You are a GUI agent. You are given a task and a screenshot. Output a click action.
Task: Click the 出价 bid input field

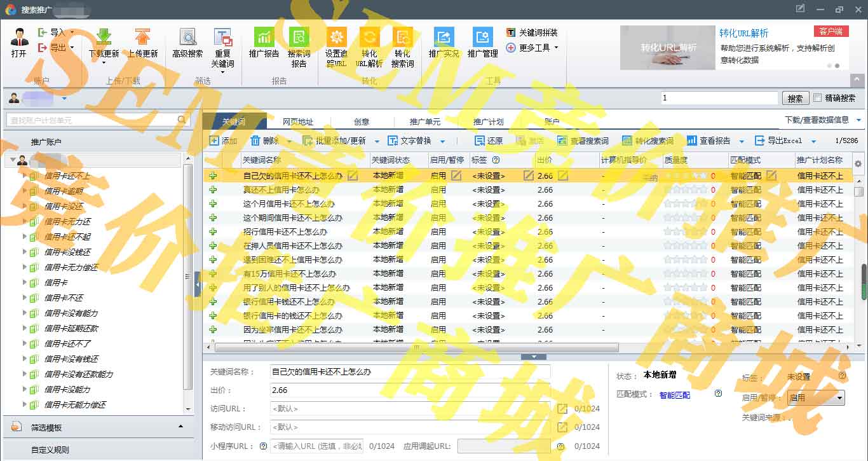410,390
